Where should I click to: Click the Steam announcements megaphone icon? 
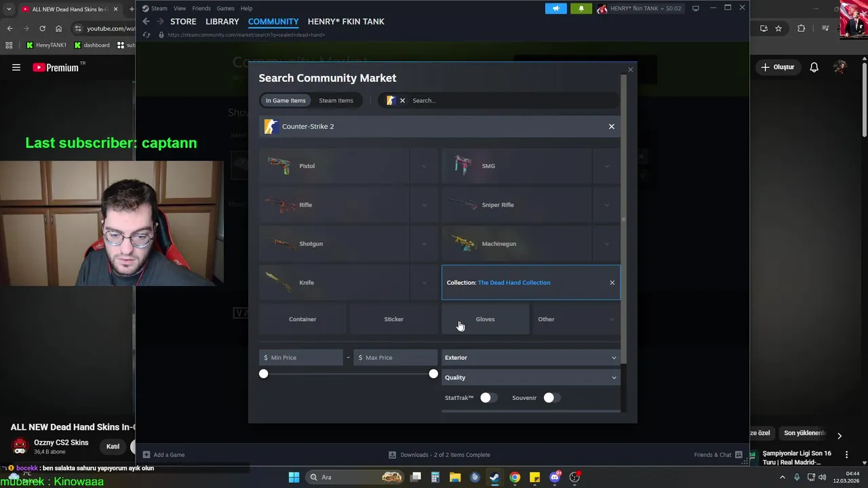(555, 9)
